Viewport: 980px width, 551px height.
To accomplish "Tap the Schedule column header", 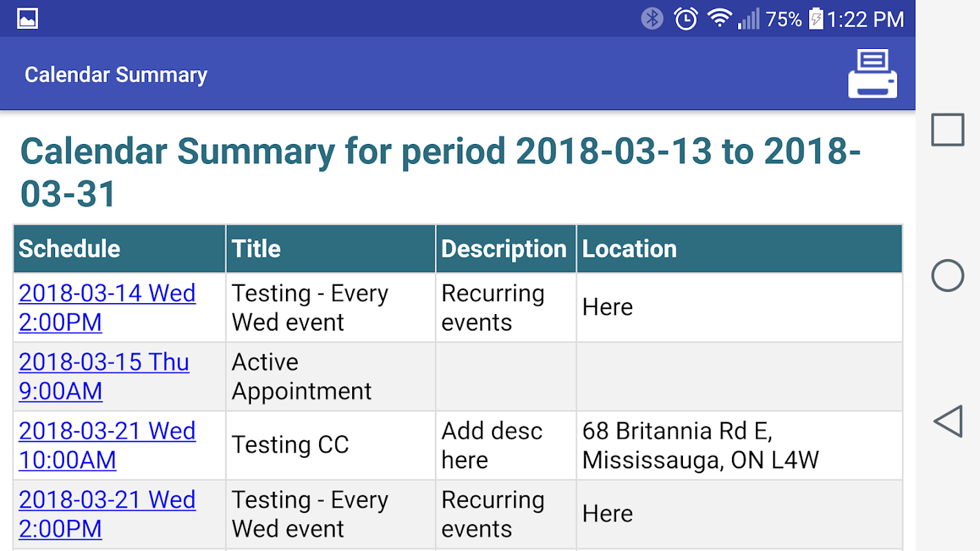I will click(70, 249).
